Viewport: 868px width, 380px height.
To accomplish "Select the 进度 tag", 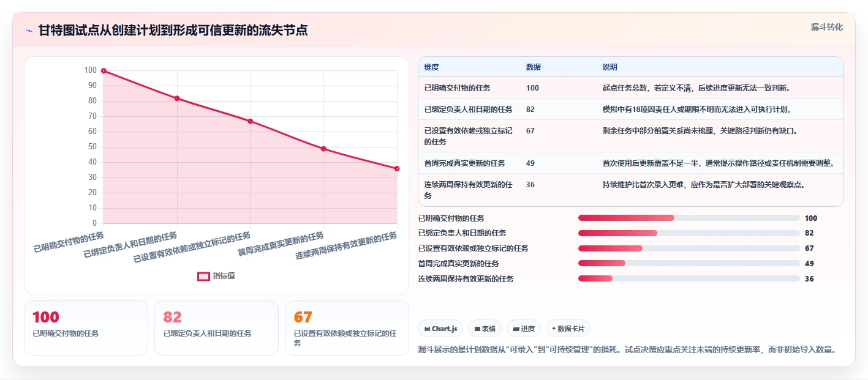I will click(x=524, y=329).
